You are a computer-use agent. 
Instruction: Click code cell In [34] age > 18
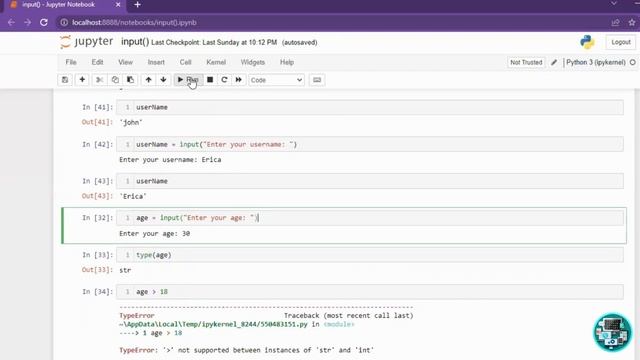(369, 291)
